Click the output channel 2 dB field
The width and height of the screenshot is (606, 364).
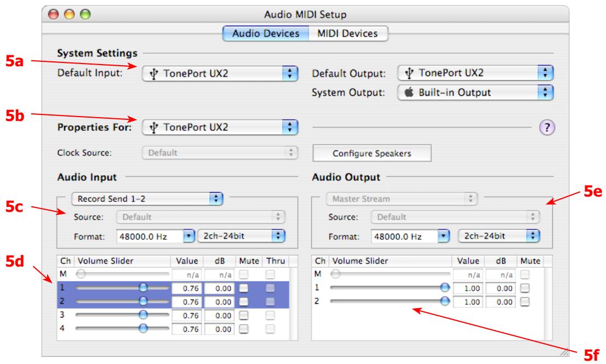pos(500,302)
